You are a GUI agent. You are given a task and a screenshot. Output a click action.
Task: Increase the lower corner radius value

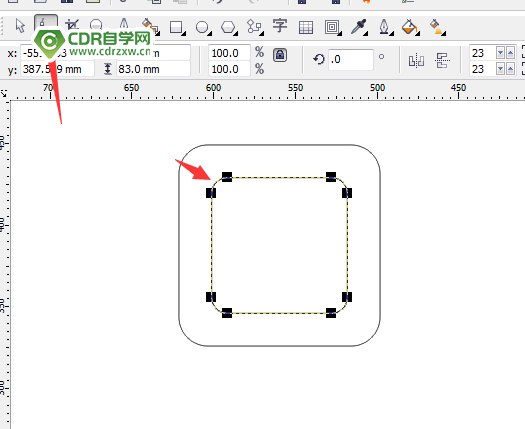(511, 69)
